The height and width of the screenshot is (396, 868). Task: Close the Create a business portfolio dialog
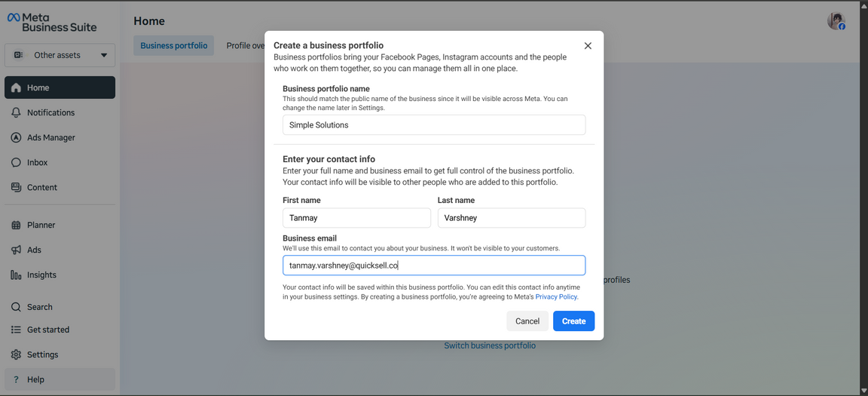tap(588, 46)
